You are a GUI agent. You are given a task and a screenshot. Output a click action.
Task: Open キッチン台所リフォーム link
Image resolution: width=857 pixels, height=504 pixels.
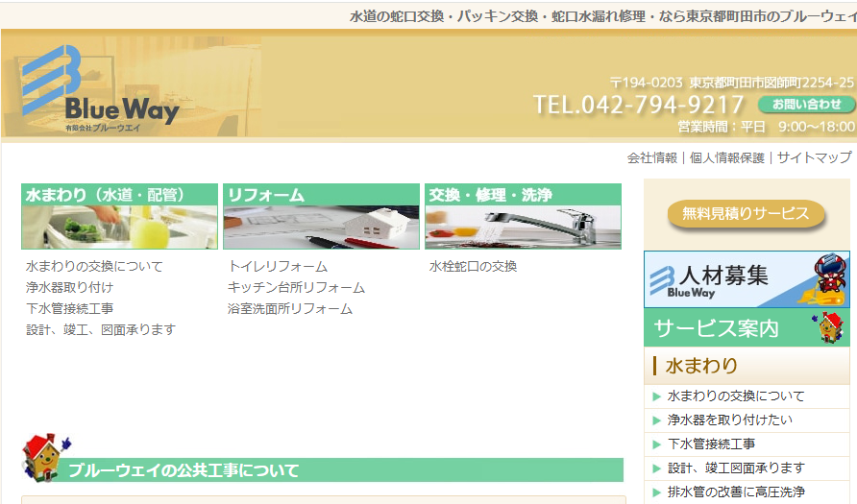click(x=296, y=287)
